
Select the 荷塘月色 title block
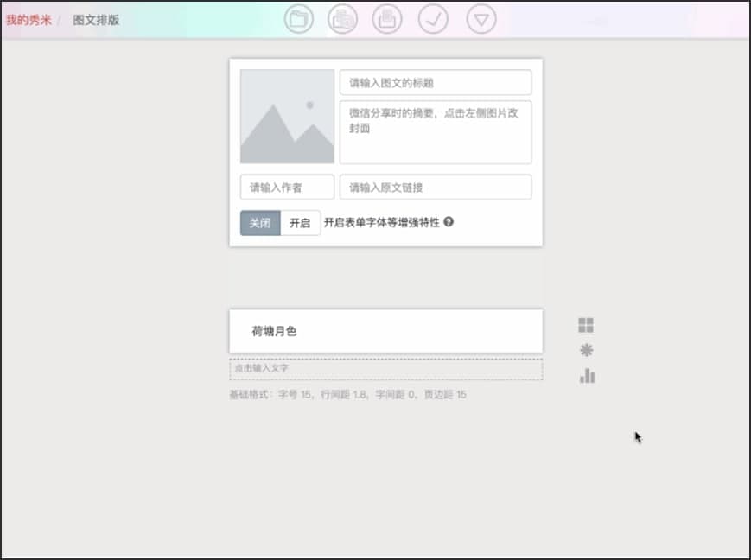click(385, 330)
